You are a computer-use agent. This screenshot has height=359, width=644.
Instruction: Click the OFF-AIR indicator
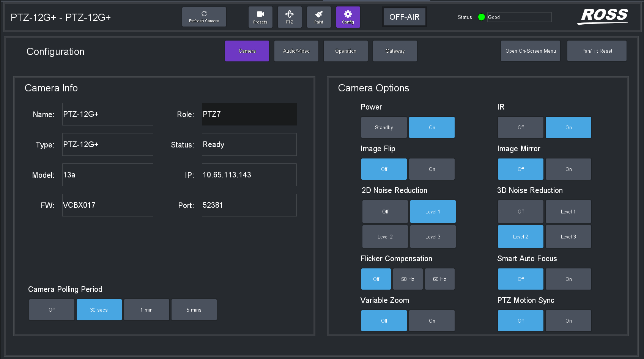pos(404,16)
